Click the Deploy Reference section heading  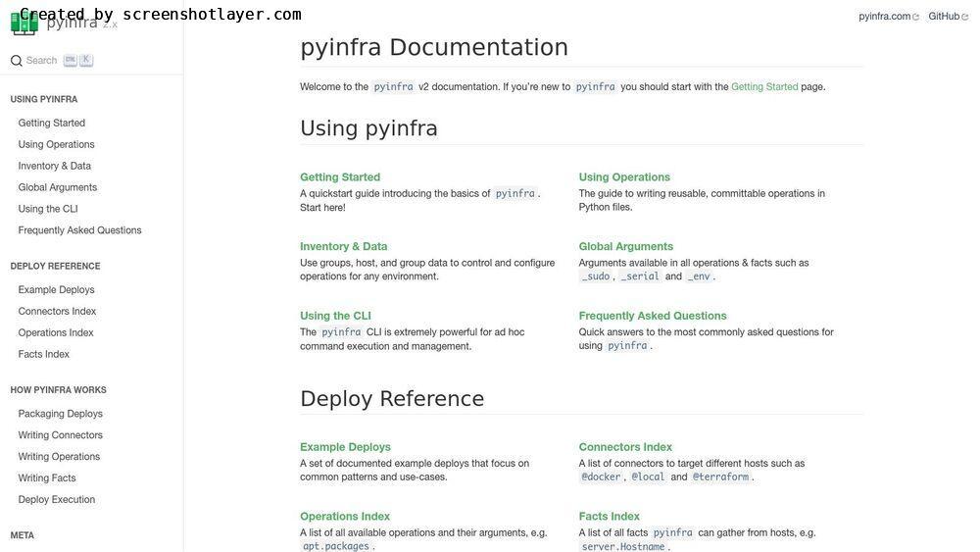(392, 399)
